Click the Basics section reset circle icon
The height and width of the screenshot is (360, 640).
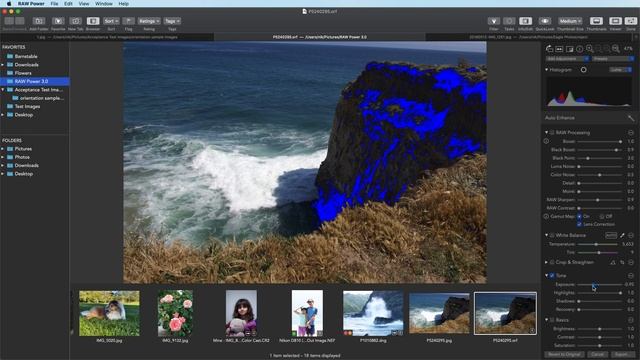tap(631, 320)
